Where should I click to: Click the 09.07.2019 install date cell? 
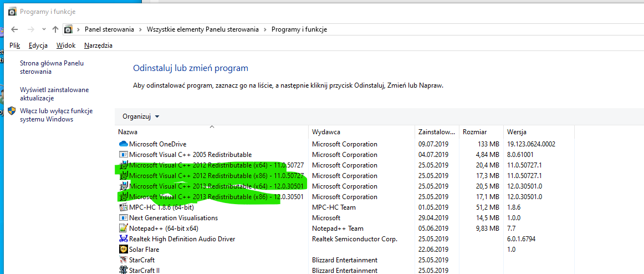[x=433, y=144]
